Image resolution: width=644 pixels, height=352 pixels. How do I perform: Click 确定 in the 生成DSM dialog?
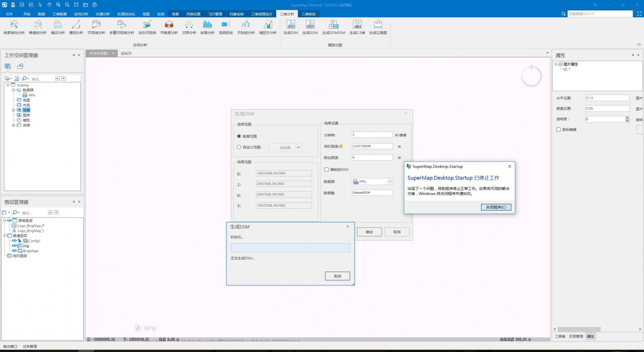[369, 232]
